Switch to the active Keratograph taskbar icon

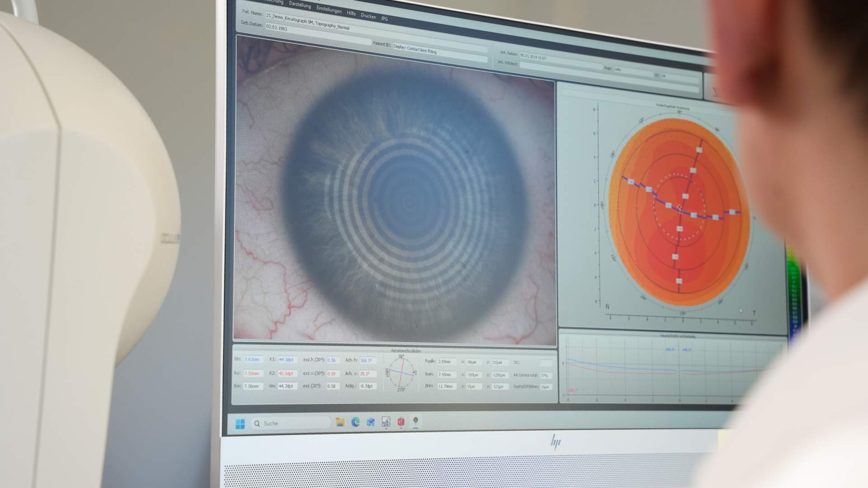click(415, 421)
